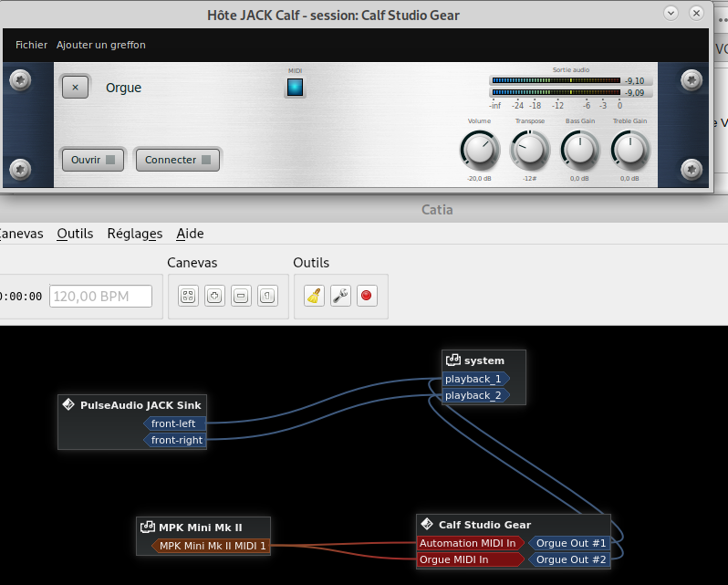The height and width of the screenshot is (585, 728).
Task: Toggle the Ouvrir button for Orgue
Action: [x=93, y=160]
